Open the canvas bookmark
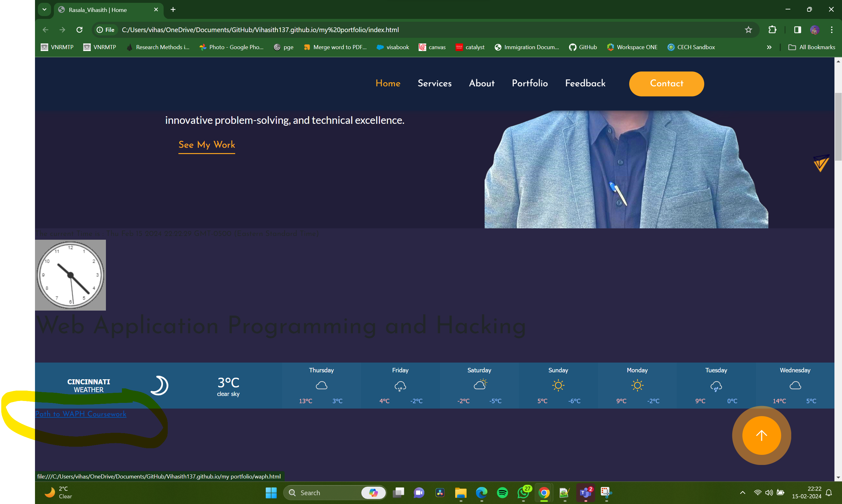842x504 pixels. pos(432,47)
